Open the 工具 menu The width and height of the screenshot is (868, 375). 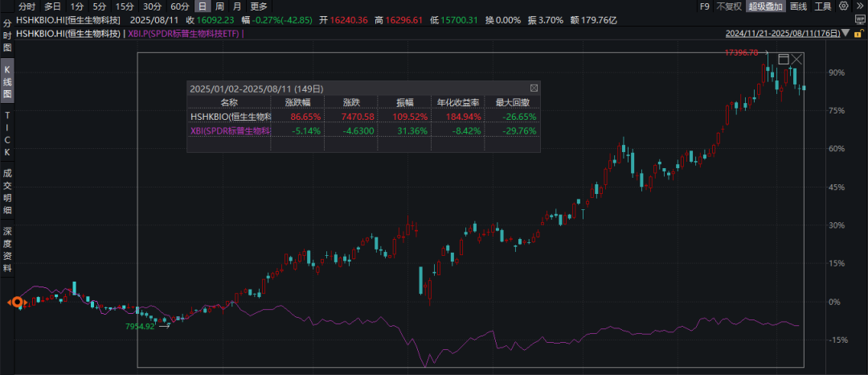[823, 6]
